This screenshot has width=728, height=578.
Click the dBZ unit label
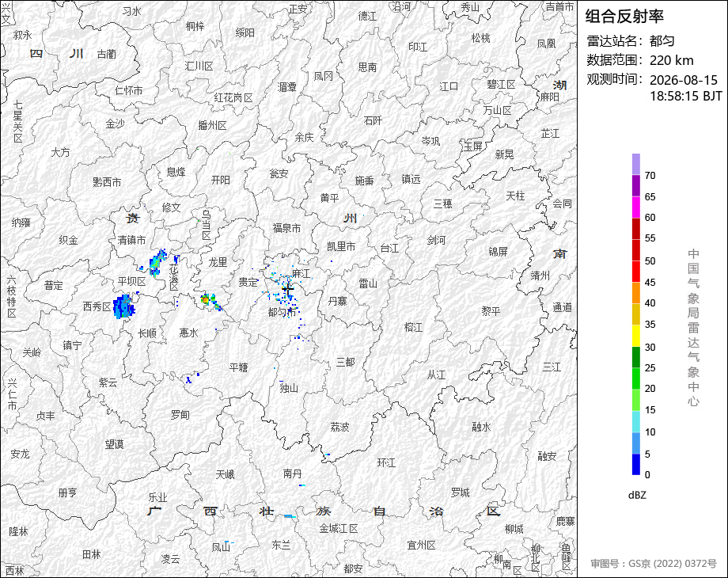(x=637, y=495)
